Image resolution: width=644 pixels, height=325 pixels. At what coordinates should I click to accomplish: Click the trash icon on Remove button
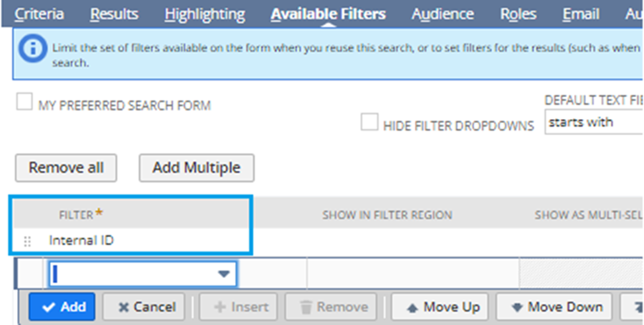[306, 307]
